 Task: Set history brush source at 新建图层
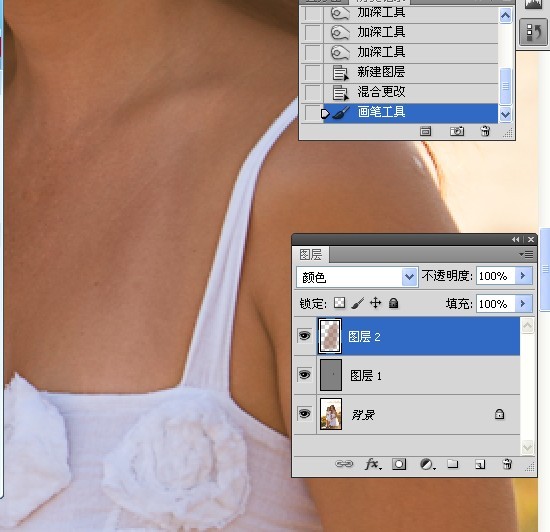313,73
